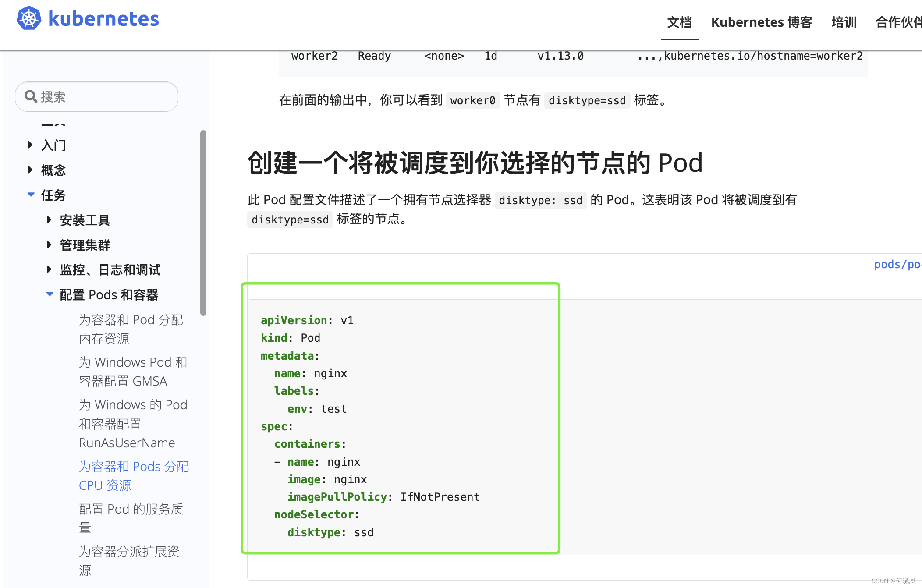Click the collapse arrow of 配置 Pods 和容器
Viewport: 922px width, 588px height.
(50, 294)
